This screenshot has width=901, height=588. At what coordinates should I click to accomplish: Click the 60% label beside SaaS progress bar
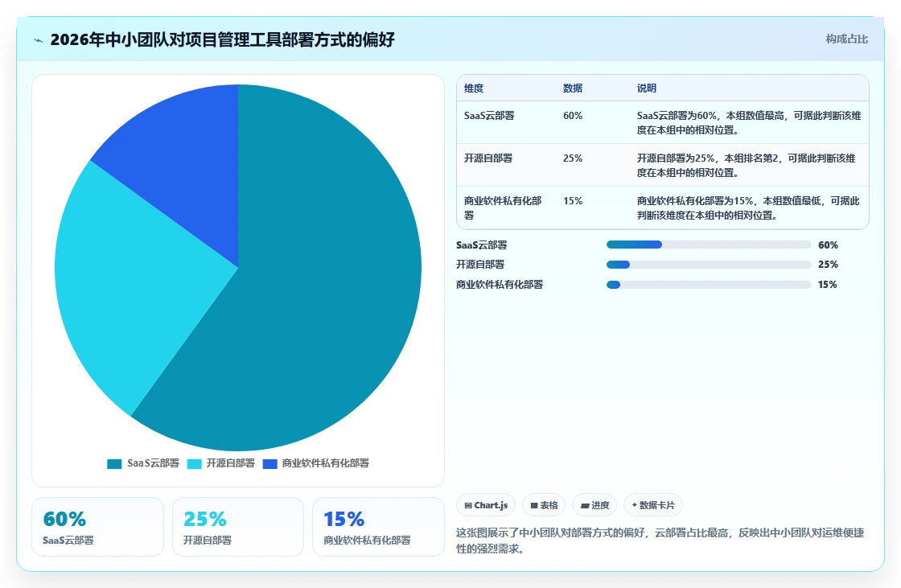pos(828,245)
